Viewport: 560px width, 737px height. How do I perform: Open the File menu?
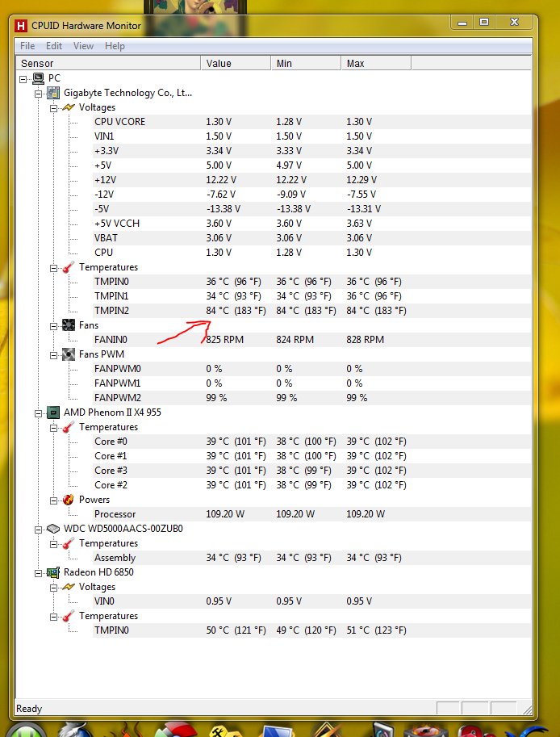point(27,46)
